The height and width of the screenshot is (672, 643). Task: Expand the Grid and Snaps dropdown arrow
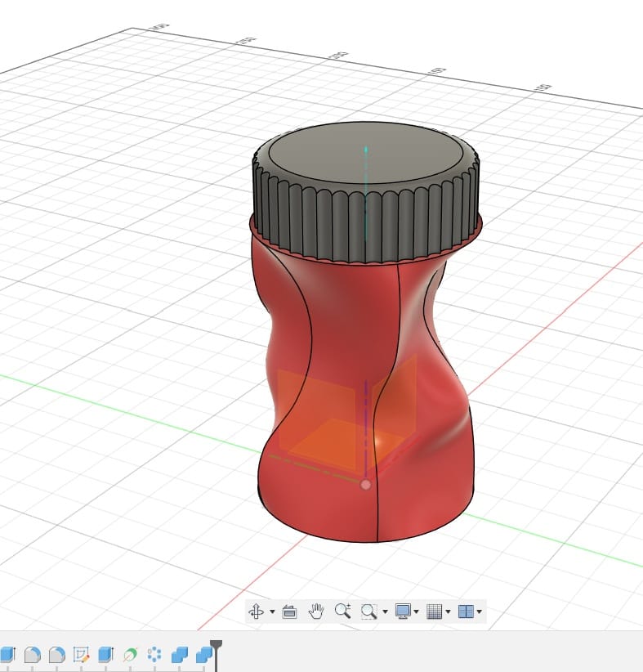tap(449, 612)
